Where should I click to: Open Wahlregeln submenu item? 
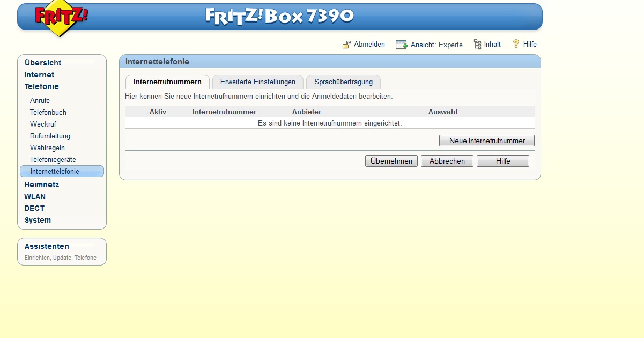(47, 148)
